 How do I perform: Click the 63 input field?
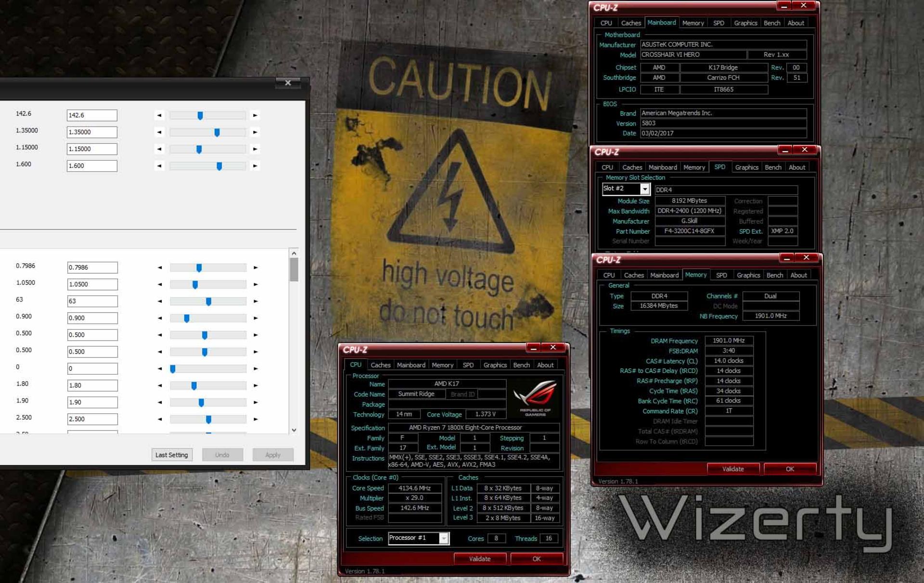[x=92, y=301]
